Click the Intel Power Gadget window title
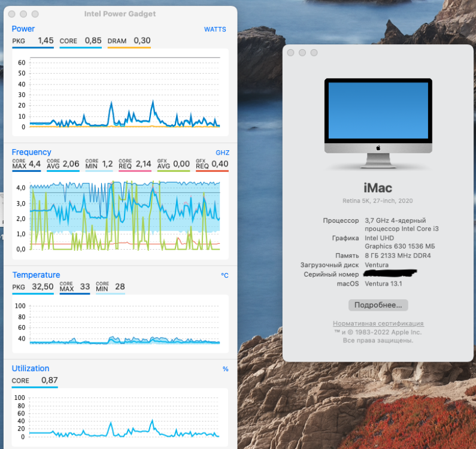The height and width of the screenshot is (449, 476). coord(120,14)
